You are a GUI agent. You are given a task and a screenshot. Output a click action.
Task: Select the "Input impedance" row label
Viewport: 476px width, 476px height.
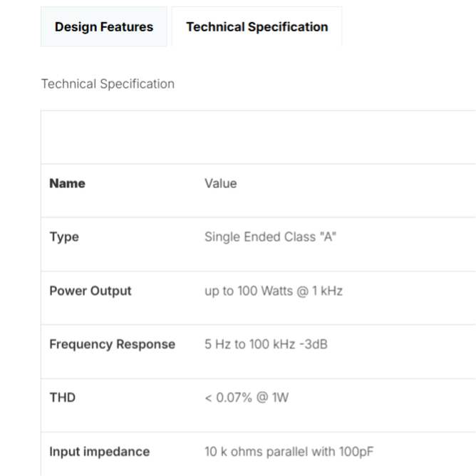click(99, 452)
